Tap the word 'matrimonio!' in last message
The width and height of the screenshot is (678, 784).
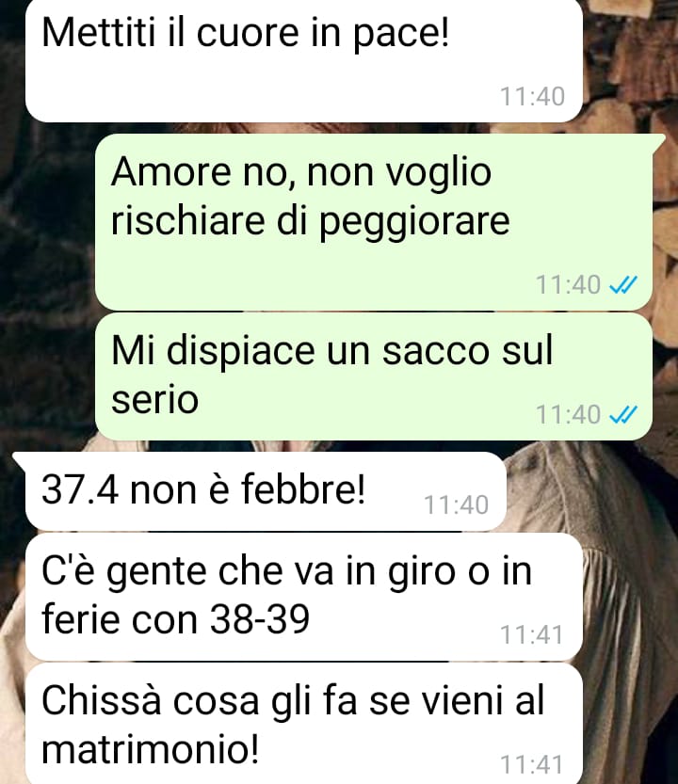pos(150,749)
